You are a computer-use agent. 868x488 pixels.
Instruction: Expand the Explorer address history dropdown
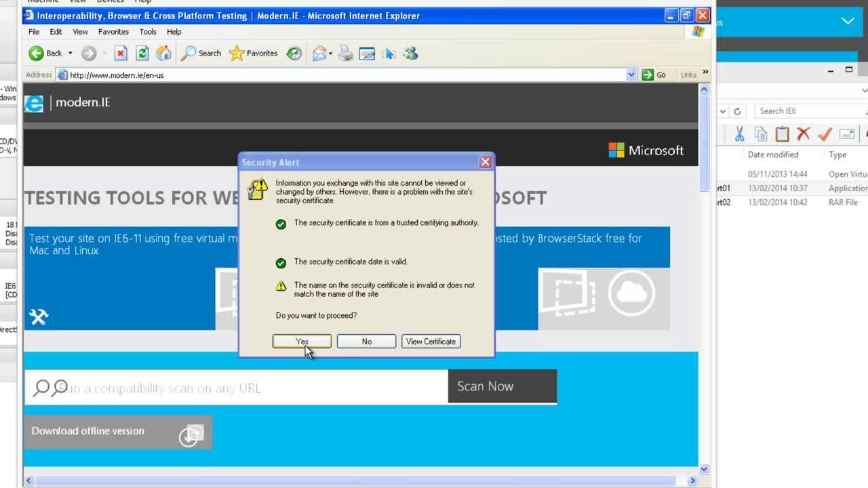[x=723, y=111]
